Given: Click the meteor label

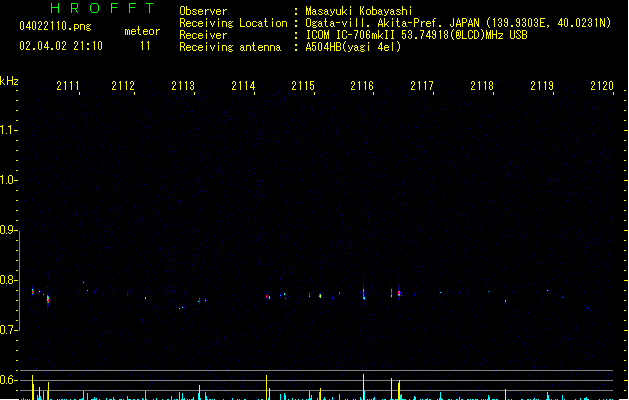Looking at the screenshot, I should (142, 31).
